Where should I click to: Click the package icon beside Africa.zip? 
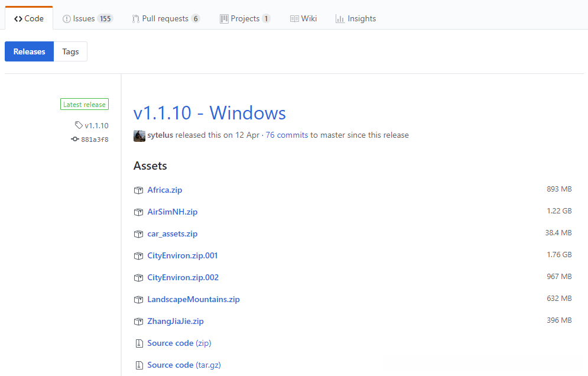(x=138, y=190)
